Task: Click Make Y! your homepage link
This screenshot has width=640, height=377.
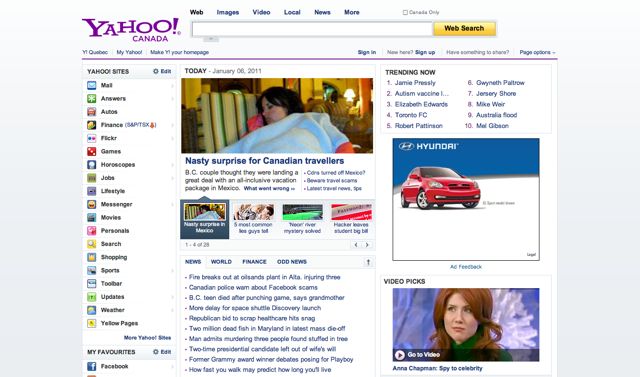Action: [x=180, y=52]
